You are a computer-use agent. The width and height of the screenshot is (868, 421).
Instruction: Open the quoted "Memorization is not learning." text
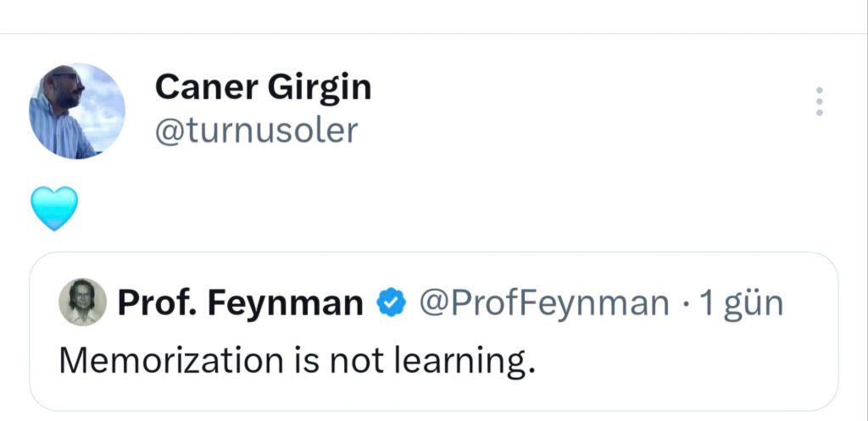pos(298,361)
